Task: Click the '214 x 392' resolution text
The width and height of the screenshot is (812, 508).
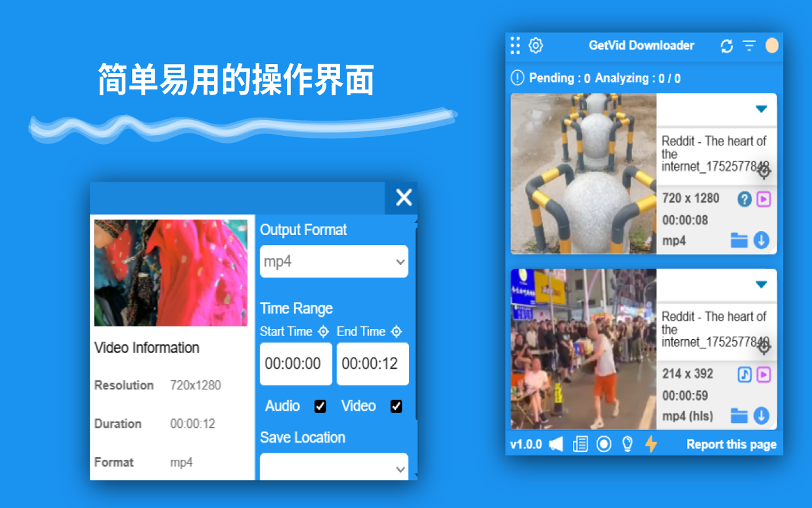Action: click(688, 374)
